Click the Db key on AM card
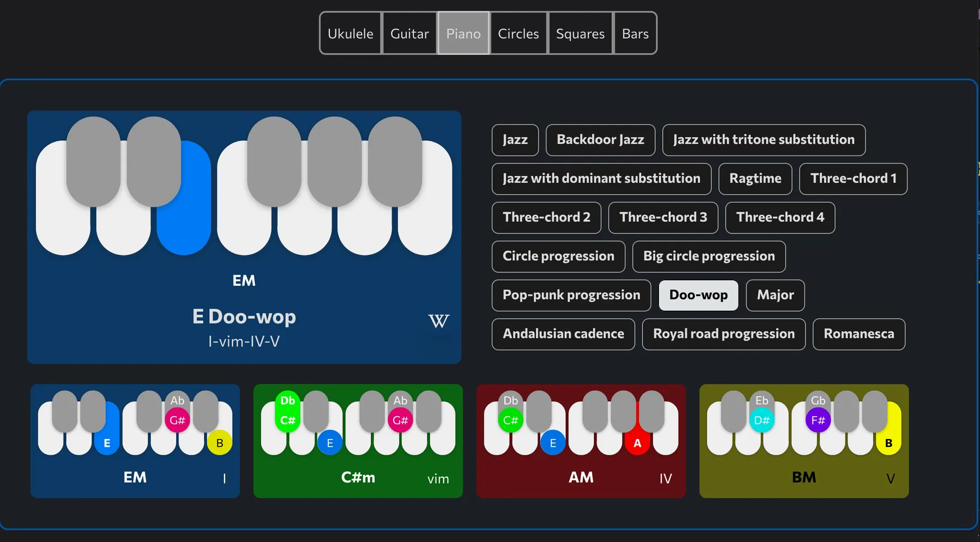 coord(510,401)
